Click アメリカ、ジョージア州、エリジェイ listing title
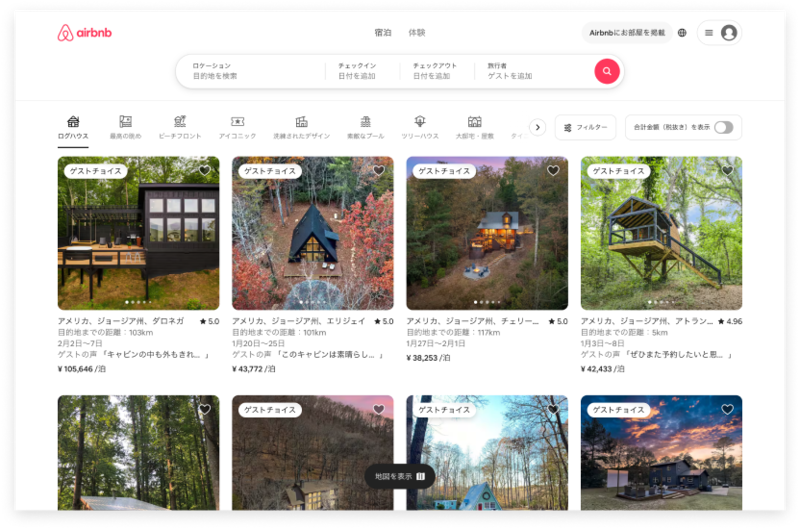The width and height of the screenshot is (800, 530). [298, 321]
